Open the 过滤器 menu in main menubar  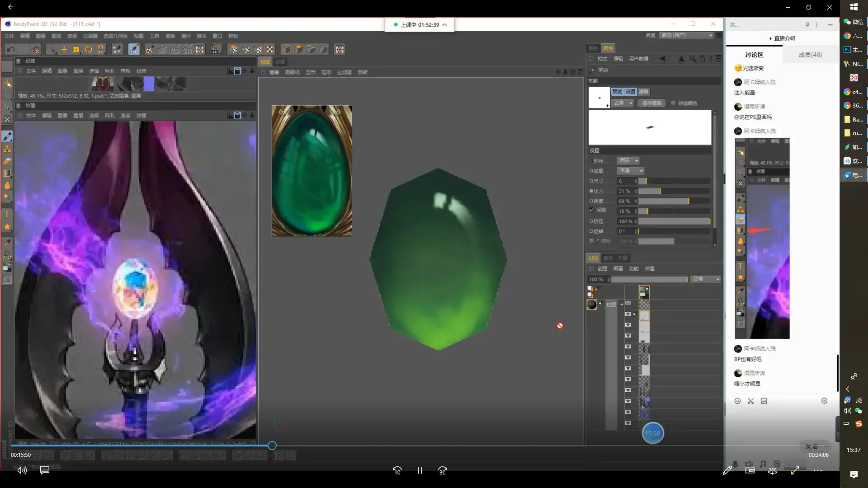[90, 36]
